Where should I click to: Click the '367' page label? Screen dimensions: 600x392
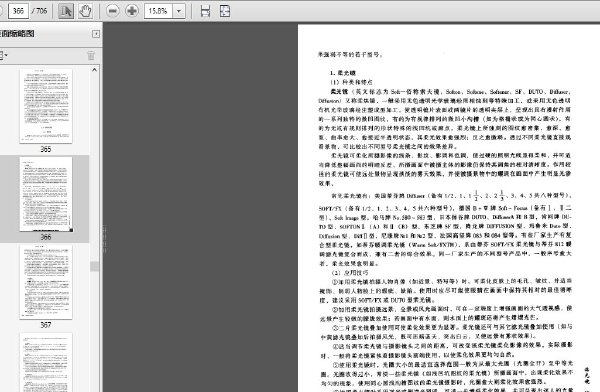[46, 325]
